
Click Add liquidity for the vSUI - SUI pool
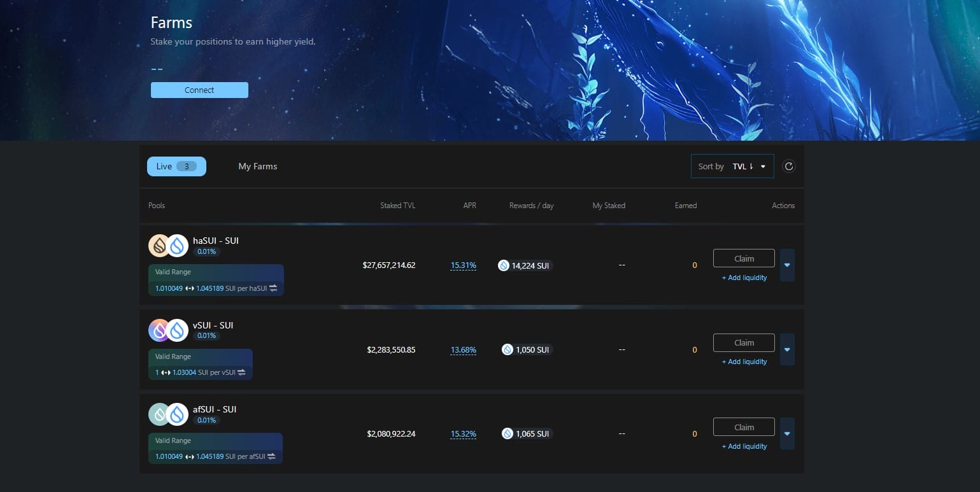744,362
